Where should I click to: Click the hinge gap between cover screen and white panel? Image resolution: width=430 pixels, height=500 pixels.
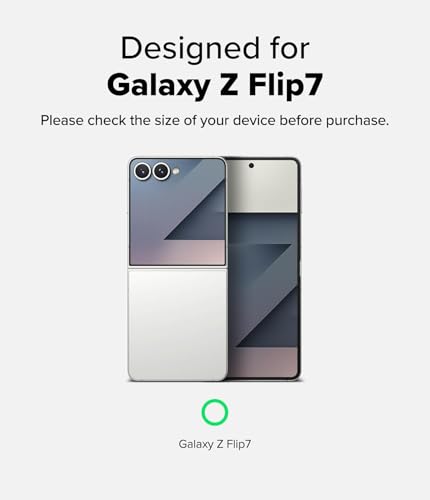[x=178, y=267]
